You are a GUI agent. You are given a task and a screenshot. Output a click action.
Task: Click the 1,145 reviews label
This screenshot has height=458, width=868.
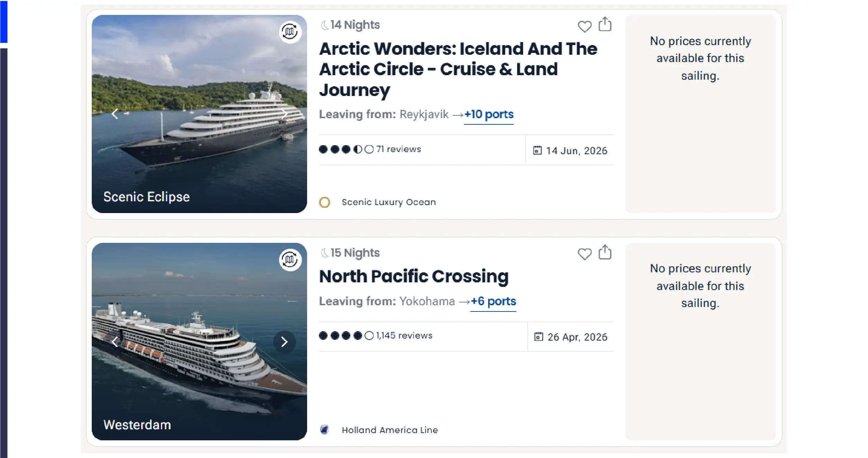pos(404,335)
